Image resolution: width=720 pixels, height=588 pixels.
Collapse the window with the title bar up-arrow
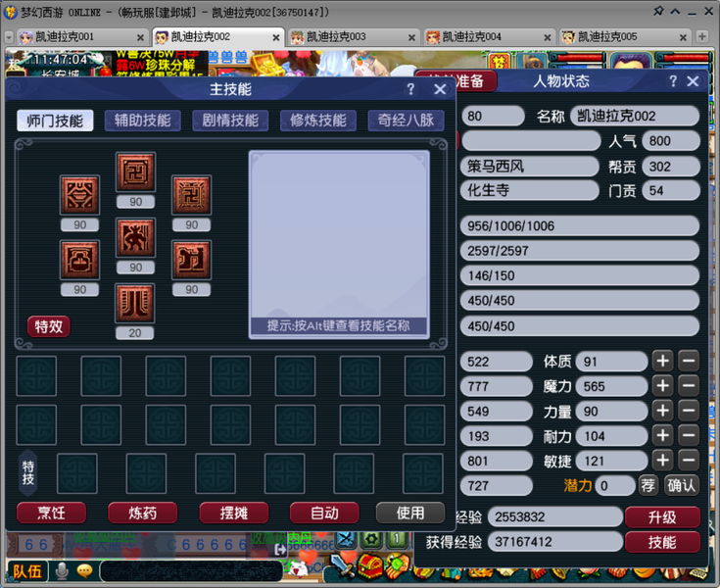675,12
